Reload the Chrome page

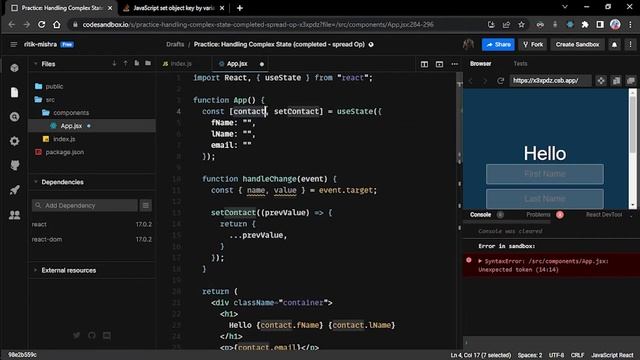41,24
